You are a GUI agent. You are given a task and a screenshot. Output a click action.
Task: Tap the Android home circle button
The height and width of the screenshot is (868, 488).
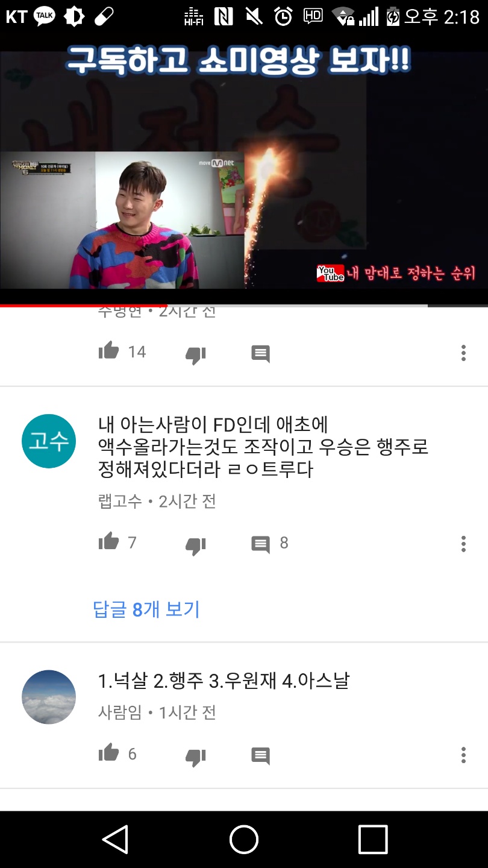244,839
